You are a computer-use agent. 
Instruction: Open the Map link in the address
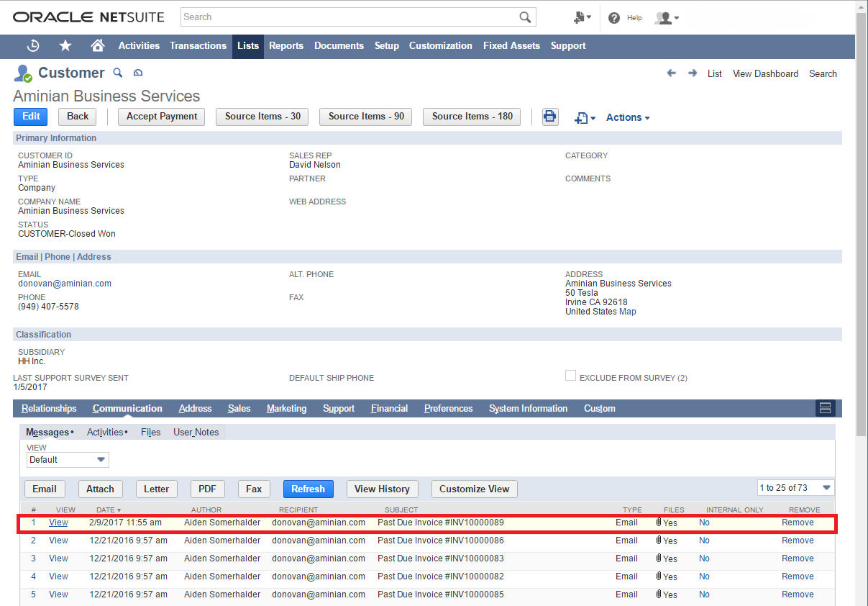628,312
